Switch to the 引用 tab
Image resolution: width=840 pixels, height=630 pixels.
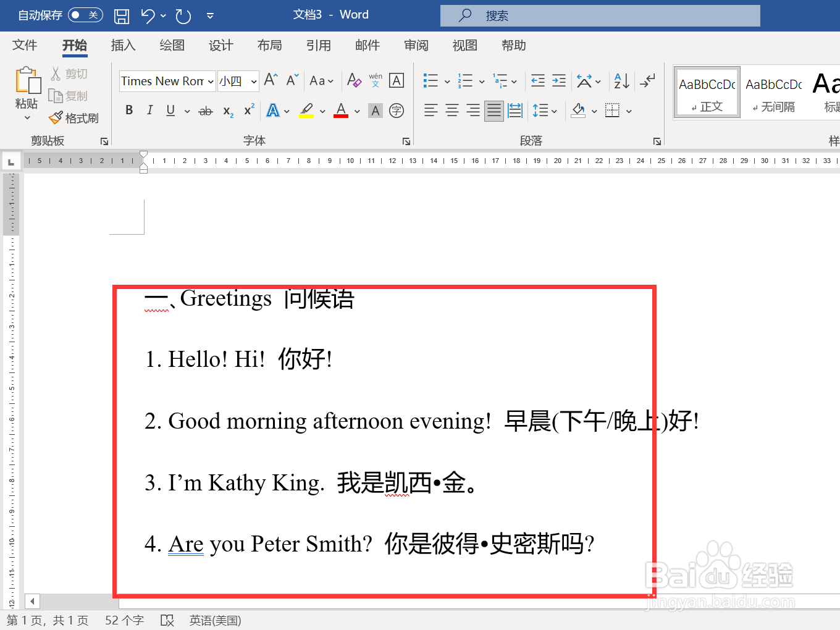pos(318,45)
